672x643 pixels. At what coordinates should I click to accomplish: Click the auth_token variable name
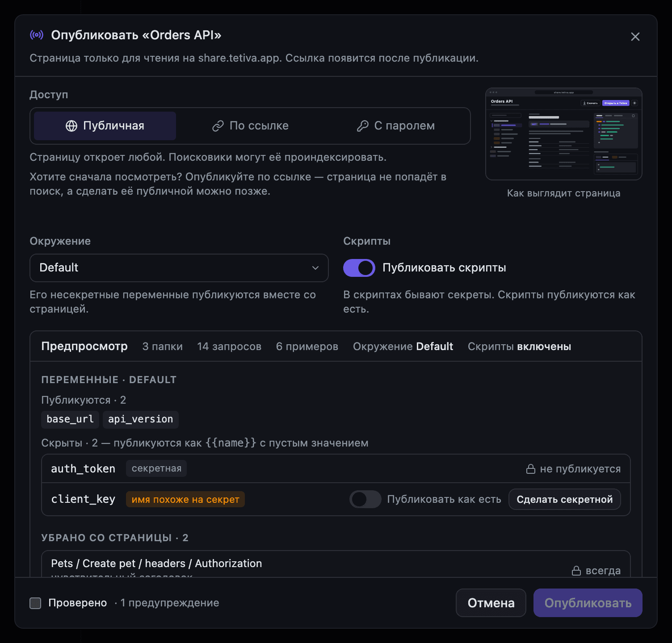click(x=83, y=469)
